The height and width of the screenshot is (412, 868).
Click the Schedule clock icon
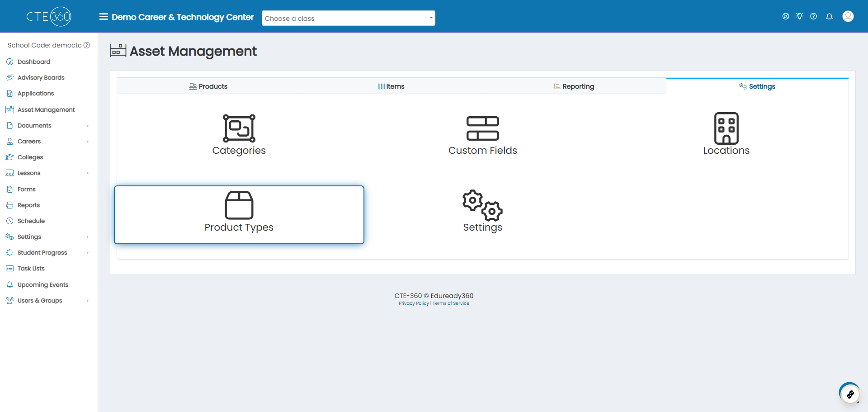(9, 221)
